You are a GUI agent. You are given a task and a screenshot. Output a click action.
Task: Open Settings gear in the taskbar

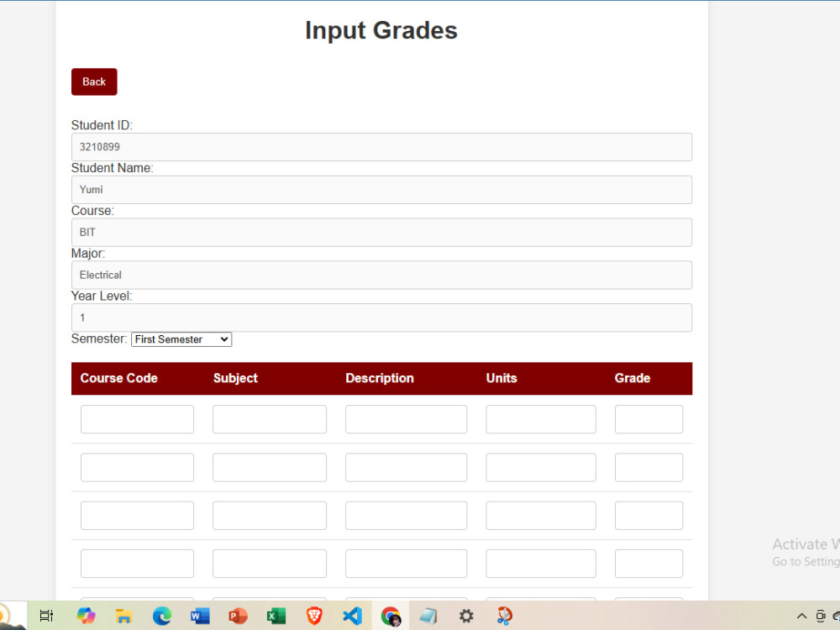tap(466, 616)
